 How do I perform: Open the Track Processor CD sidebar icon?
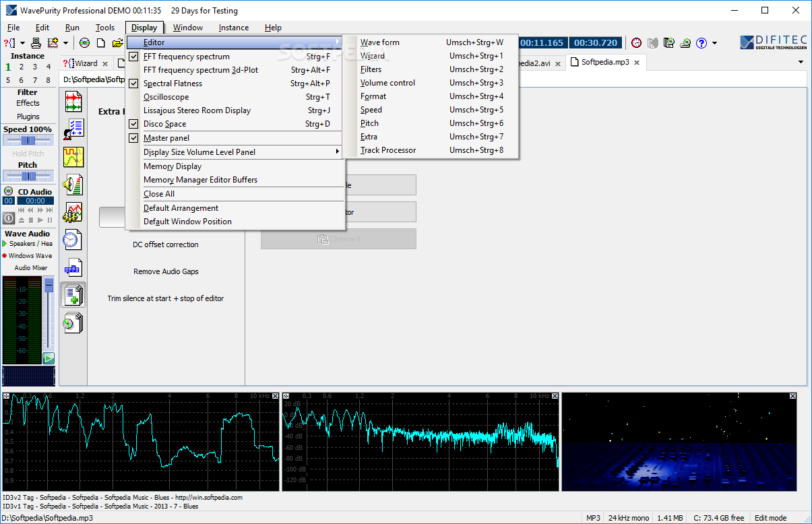[73, 323]
